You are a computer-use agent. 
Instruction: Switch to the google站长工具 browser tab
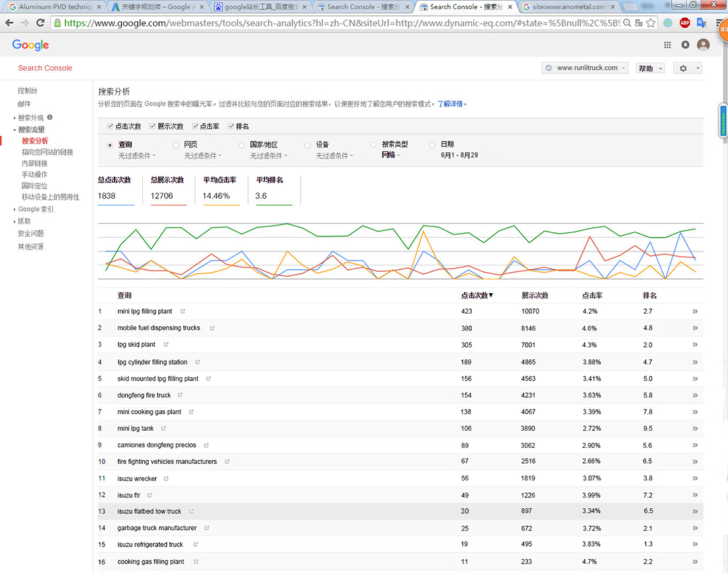click(x=261, y=7)
